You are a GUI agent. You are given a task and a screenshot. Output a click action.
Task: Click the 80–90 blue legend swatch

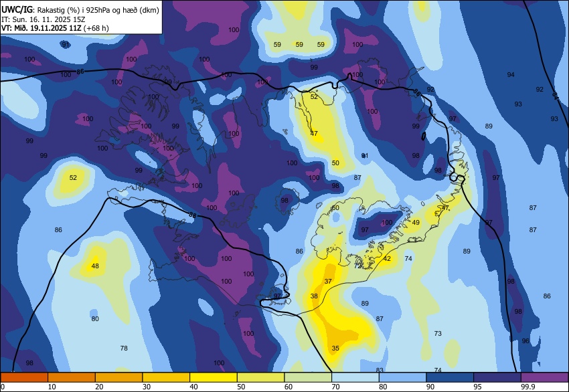point(403,377)
